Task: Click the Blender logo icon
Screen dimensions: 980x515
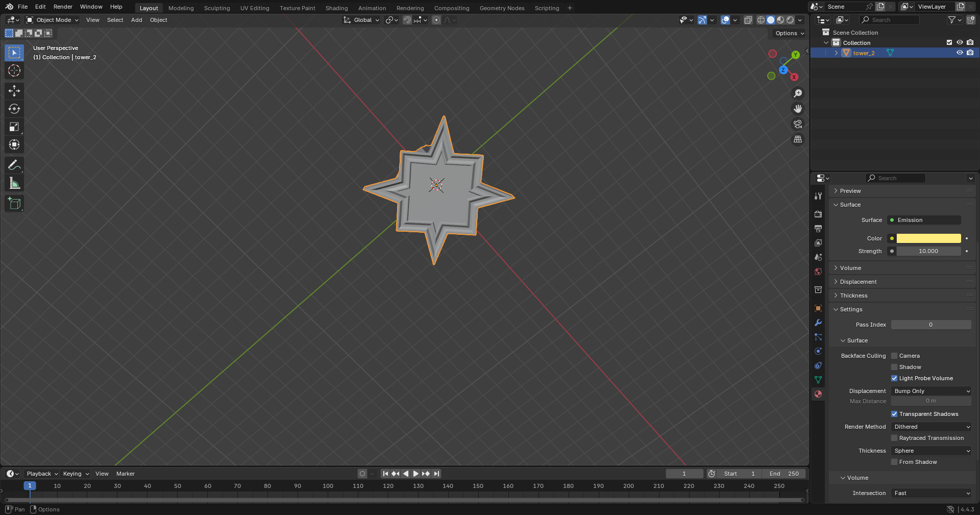Action: pos(9,7)
